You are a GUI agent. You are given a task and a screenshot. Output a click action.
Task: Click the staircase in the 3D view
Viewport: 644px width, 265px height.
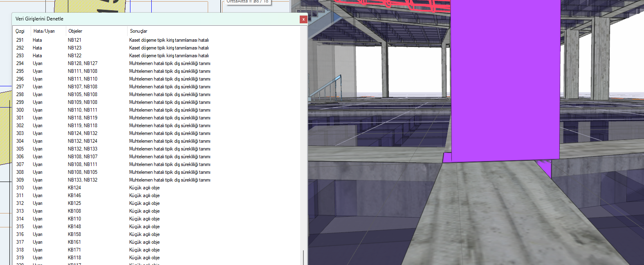pos(326,88)
